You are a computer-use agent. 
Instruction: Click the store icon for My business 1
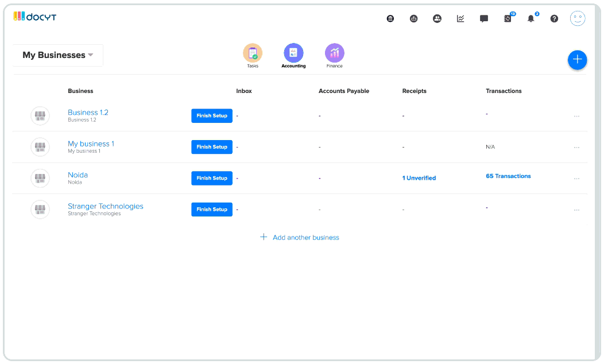pos(40,147)
